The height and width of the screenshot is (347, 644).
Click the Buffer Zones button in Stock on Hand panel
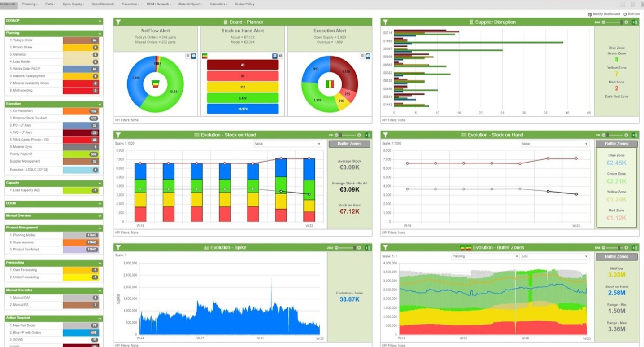pos(349,144)
